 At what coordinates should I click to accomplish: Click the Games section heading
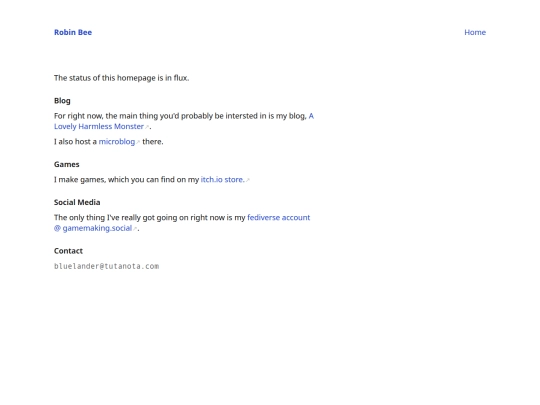click(x=66, y=164)
